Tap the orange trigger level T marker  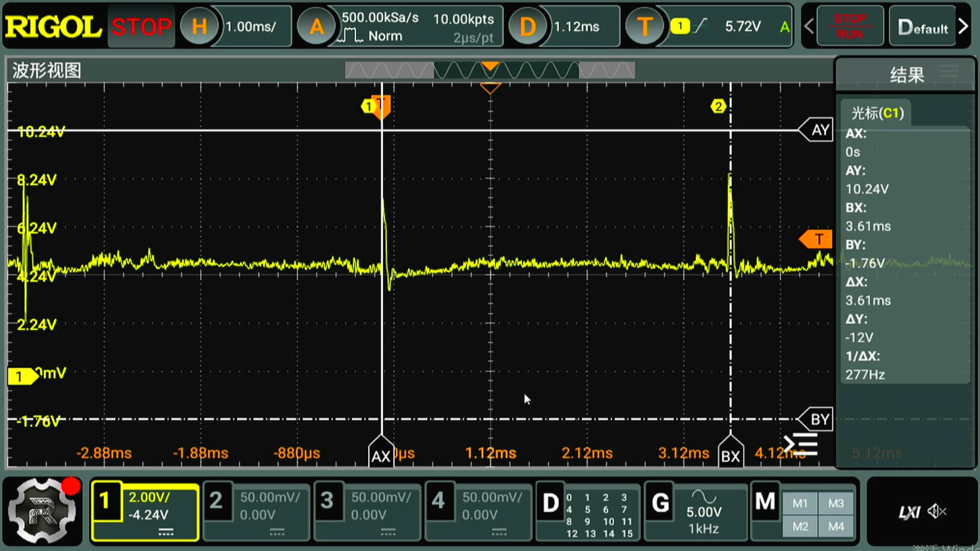[816, 239]
